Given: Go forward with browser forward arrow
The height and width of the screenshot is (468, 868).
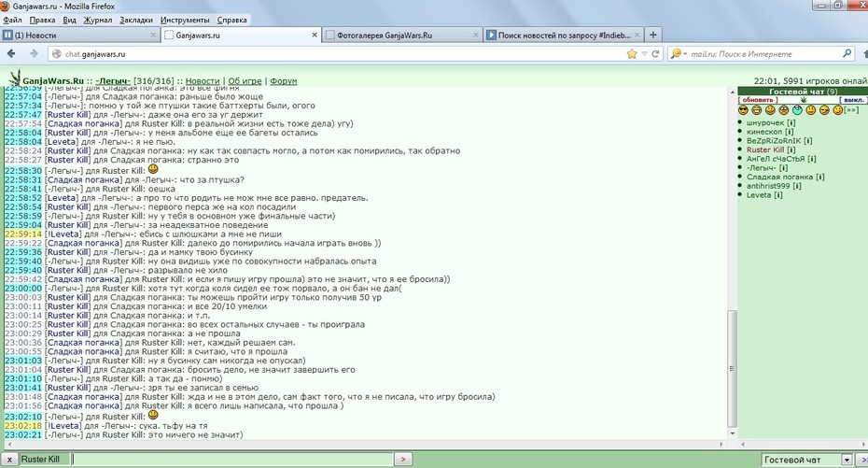Looking at the screenshot, I should [34, 54].
